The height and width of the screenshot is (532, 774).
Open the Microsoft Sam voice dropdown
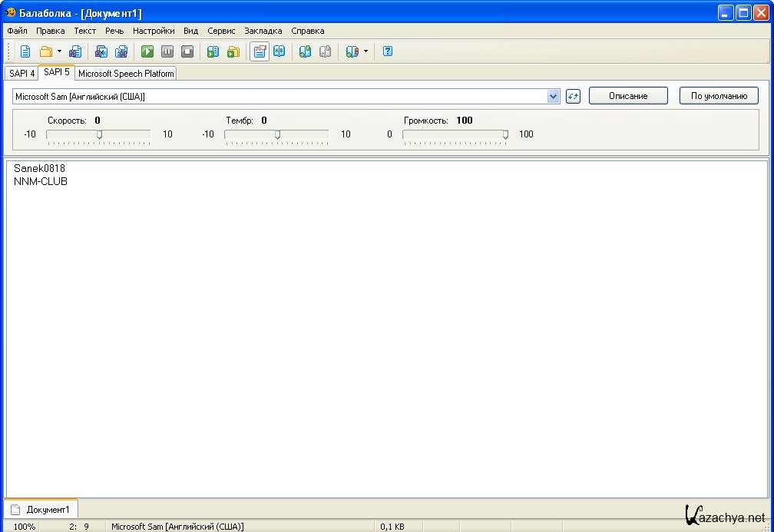553,96
